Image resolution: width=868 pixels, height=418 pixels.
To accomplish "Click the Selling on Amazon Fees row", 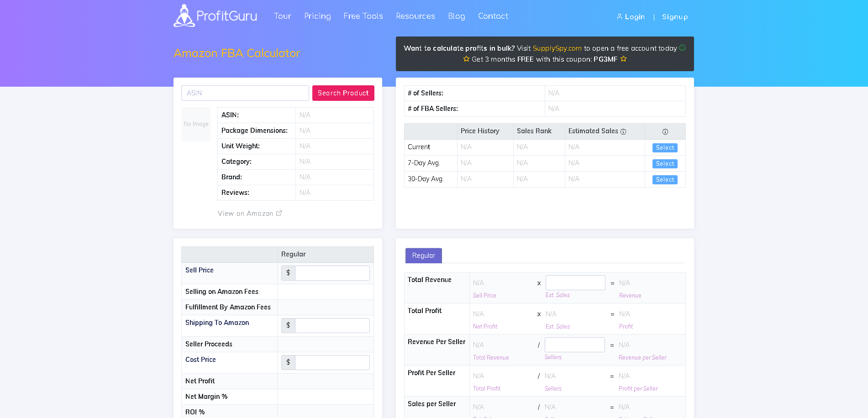I will pos(278,292).
